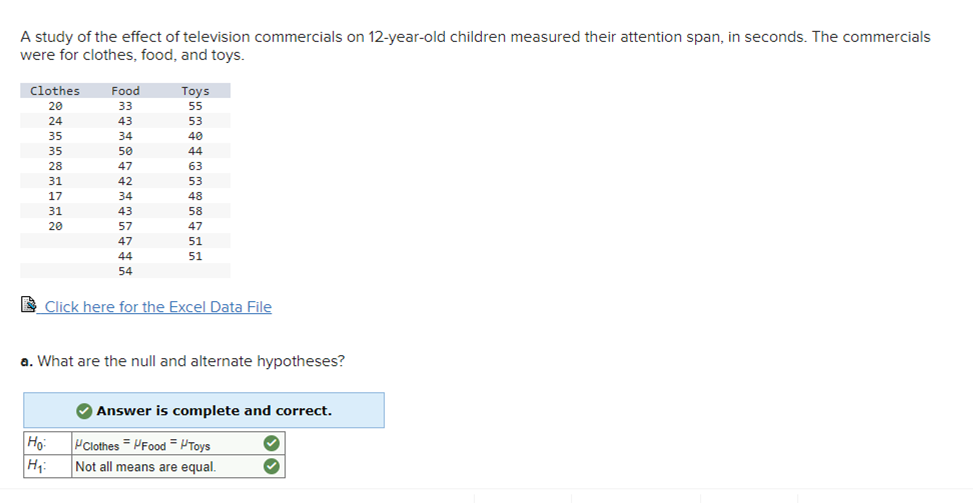Viewport: 973px width, 503px height.
Task: Select the 'Not all means are equal' field
Action: click(x=178, y=466)
